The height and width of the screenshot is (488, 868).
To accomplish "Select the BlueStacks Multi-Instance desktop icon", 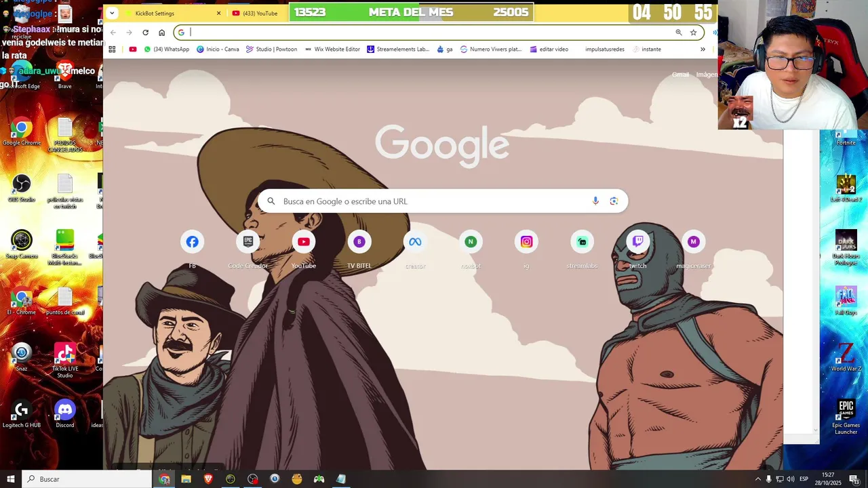I will pyautogui.click(x=65, y=248).
